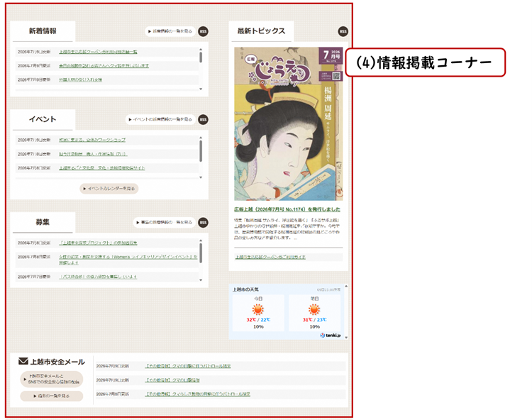Click today's 32℃ / 22℃ temperature
Viewport: 532px width, 420px height.
[258, 319]
